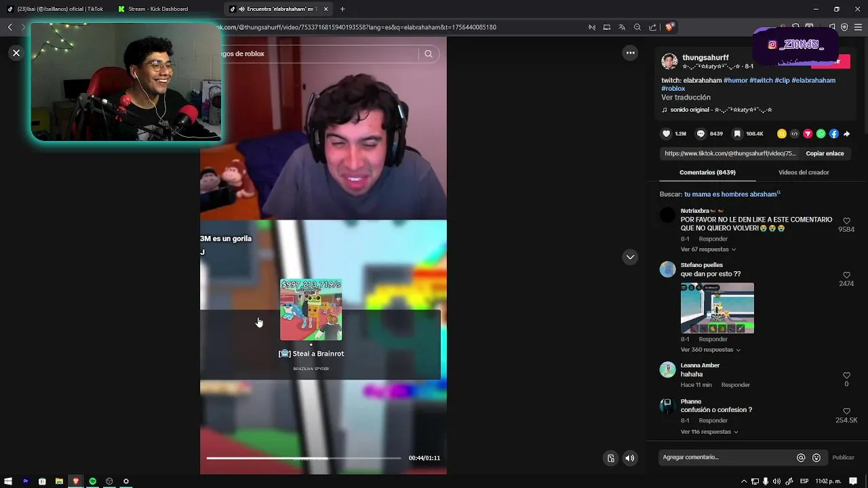Open emoji picker in comment box

pos(816,457)
